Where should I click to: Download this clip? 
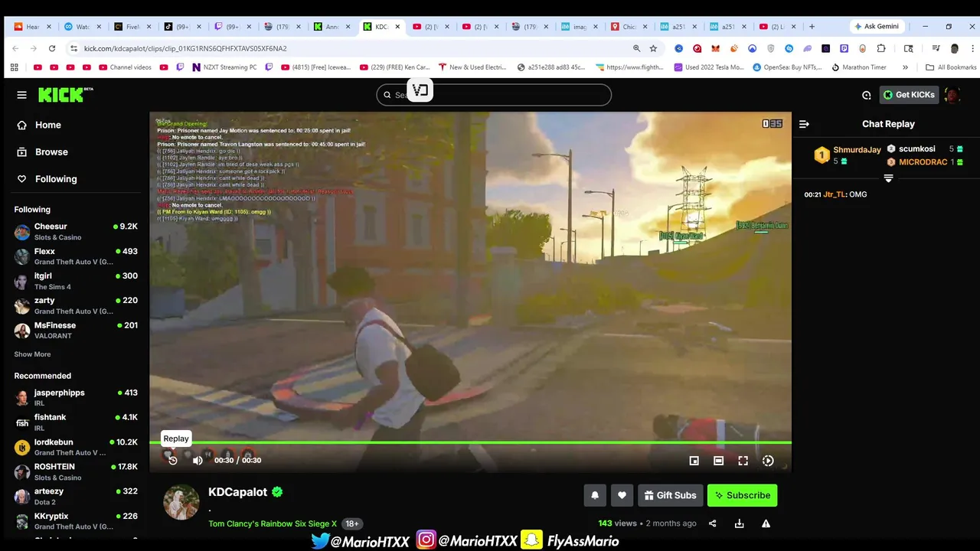click(x=739, y=523)
